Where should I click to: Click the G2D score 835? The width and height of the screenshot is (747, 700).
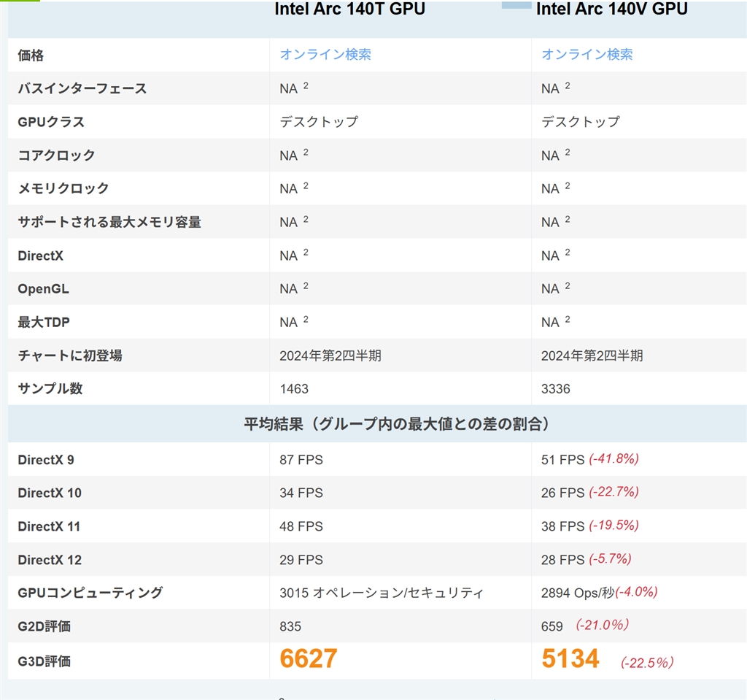pyautogui.click(x=290, y=626)
